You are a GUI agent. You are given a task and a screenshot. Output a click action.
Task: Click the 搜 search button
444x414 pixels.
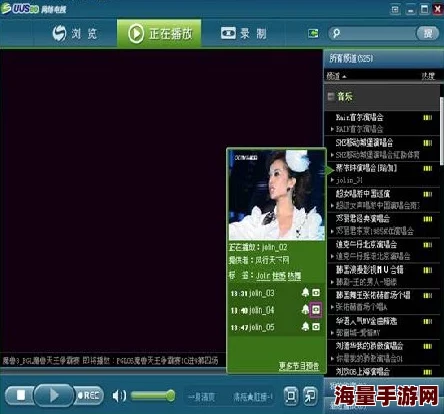pyautogui.click(x=428, y=33)
